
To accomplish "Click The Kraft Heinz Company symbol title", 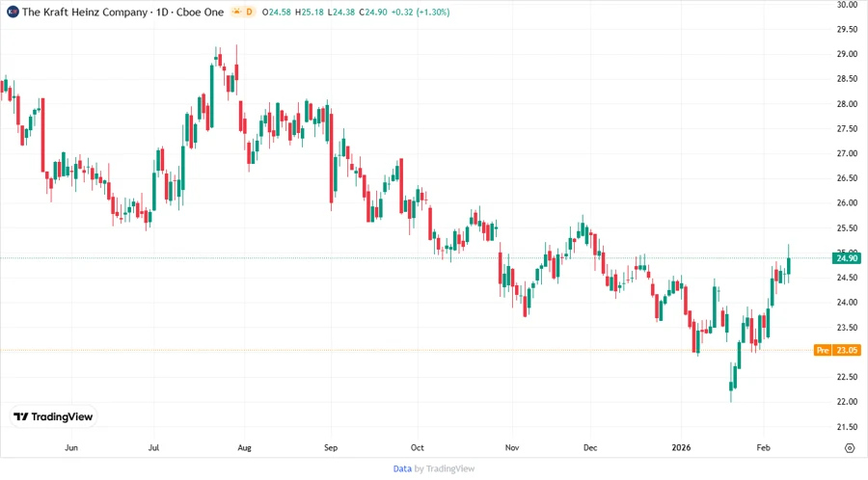I will click(x=85, y=12).
